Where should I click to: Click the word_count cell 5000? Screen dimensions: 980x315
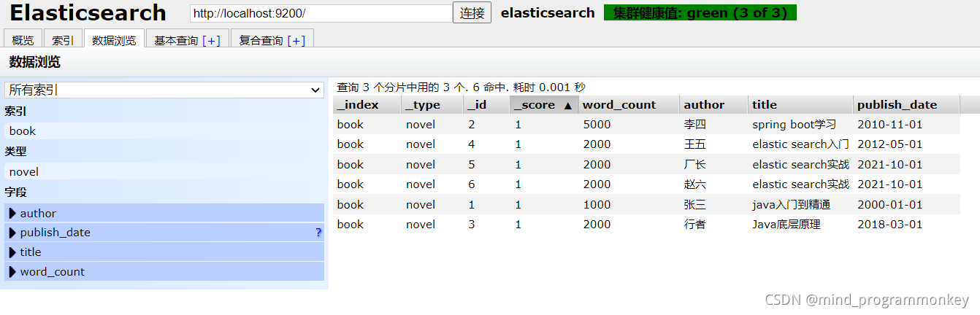[597, 125]
